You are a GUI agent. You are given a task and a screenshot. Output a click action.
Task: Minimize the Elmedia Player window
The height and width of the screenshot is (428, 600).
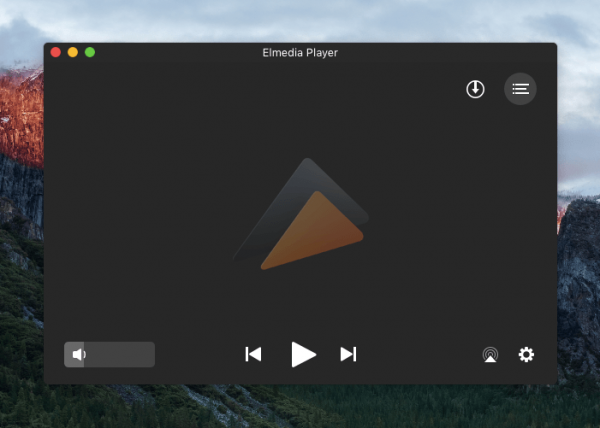click(73, 52)
